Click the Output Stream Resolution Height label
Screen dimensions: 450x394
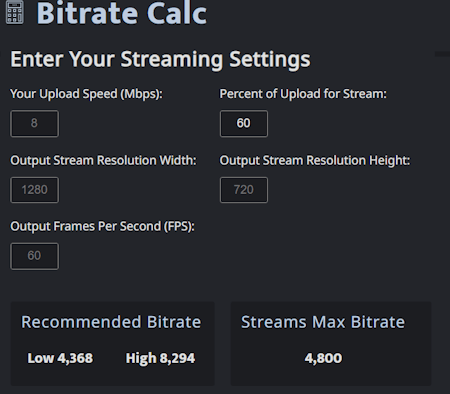tap(315, 160)
